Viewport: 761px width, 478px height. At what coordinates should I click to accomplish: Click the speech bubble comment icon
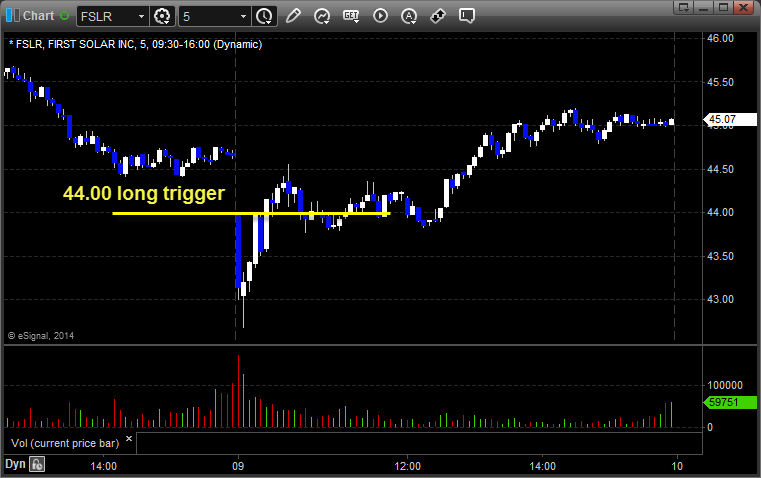(x=466, y=16)
